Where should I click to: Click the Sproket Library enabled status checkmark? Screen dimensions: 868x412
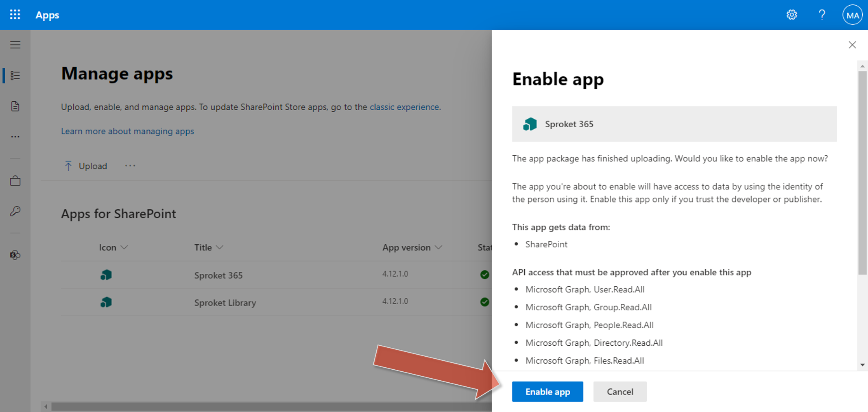pos(484,302)
